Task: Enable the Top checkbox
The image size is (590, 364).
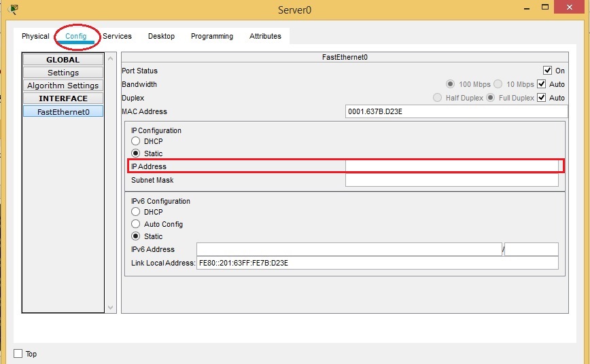Action: pos(18,354)
